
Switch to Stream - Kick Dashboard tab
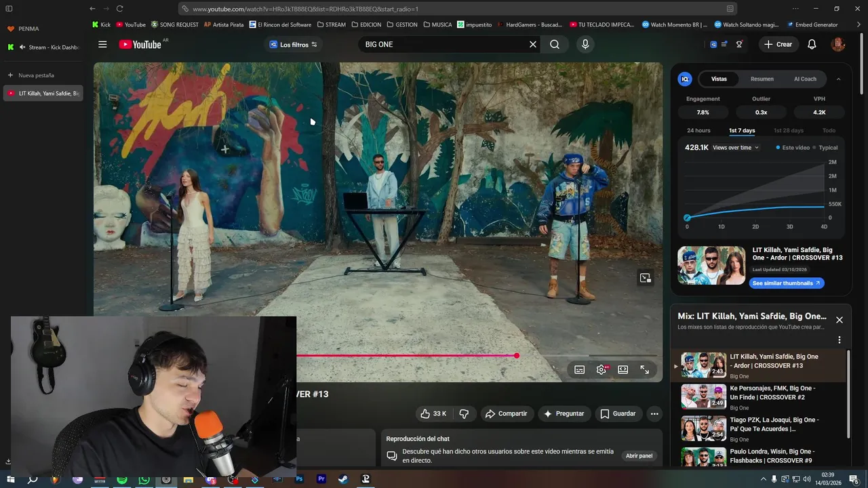(43, 47)
